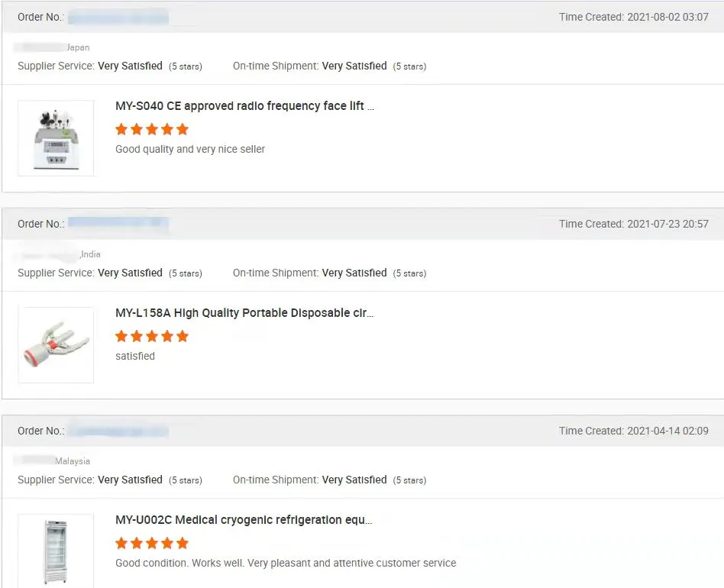Click the medical refrigerator product thumbnail
The height and width of the screenshot is (588, 724).
pos(55,551)
